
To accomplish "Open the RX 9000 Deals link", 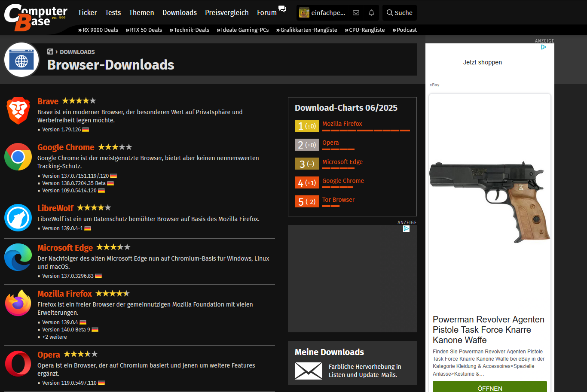I will point(98,30).
